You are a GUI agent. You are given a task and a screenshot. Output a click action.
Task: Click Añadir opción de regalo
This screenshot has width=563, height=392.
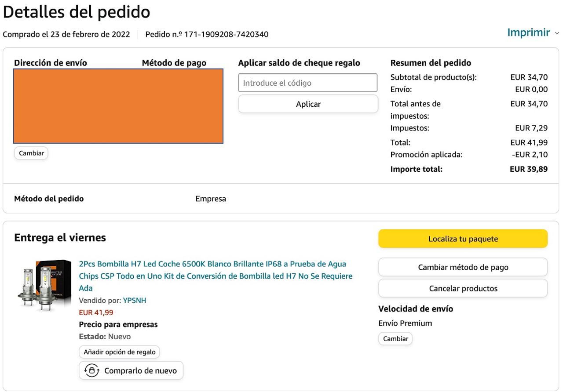pyautogui.click(x=120, y=352)
